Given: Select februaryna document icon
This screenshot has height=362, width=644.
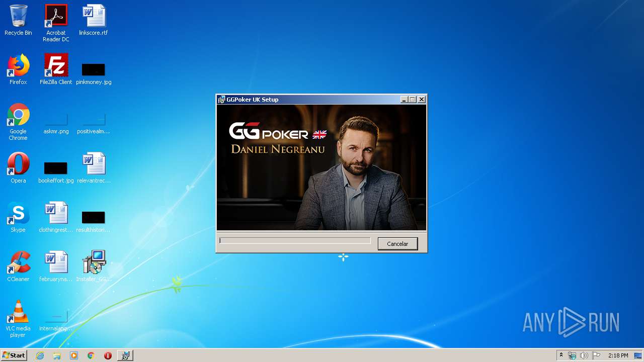Looking at the screenshot, I should [56, 266].
